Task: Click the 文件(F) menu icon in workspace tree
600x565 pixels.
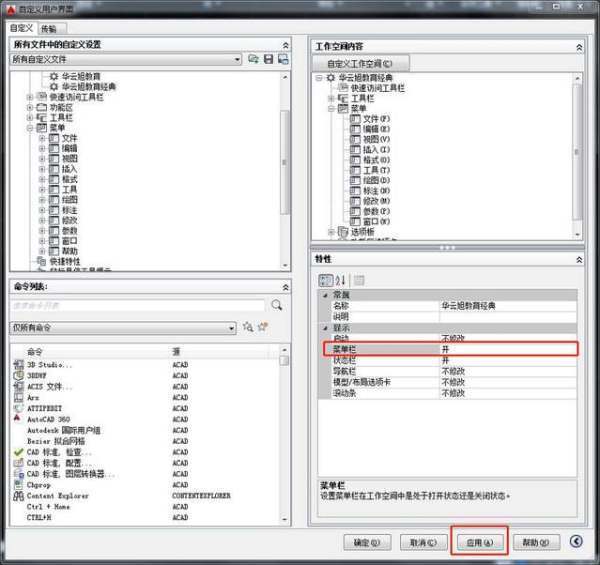Action: (x=355, y=119)
